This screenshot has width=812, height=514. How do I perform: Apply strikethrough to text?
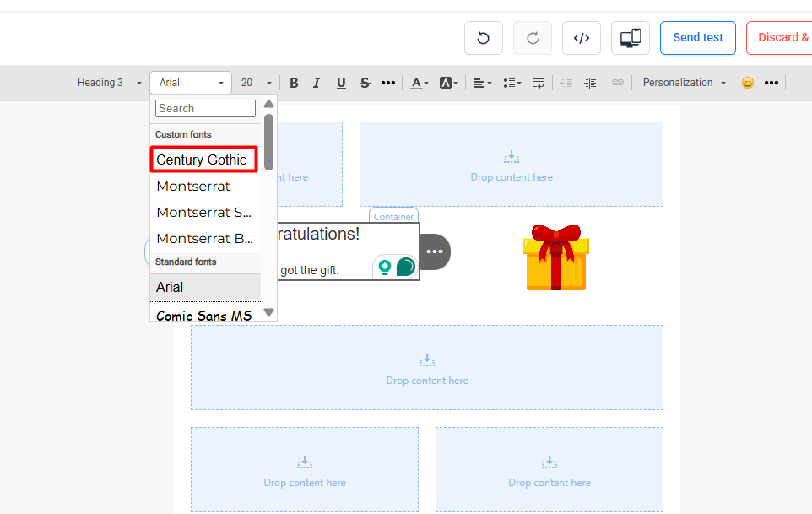365,83
